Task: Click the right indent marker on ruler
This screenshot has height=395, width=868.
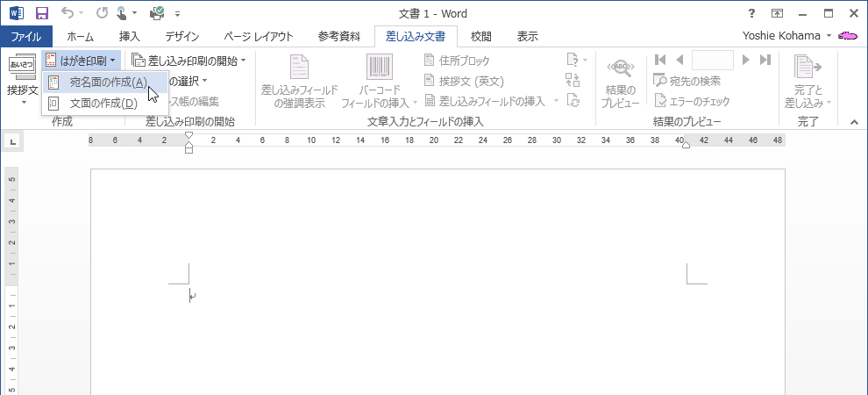Action: (x=686, y=145)
